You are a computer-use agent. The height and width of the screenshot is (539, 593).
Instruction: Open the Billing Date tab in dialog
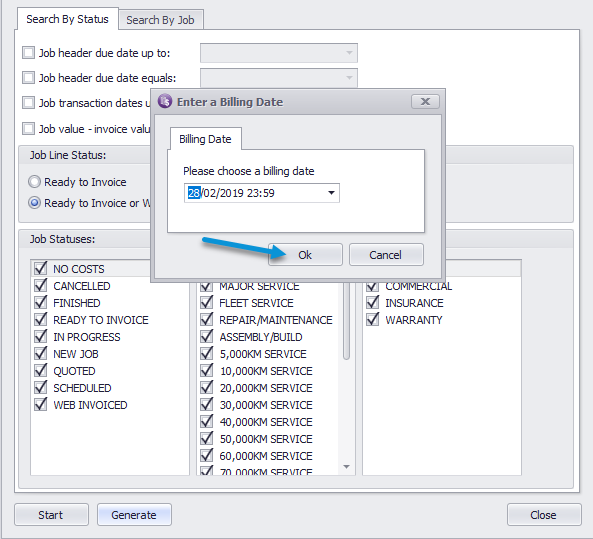coord(205,139)
